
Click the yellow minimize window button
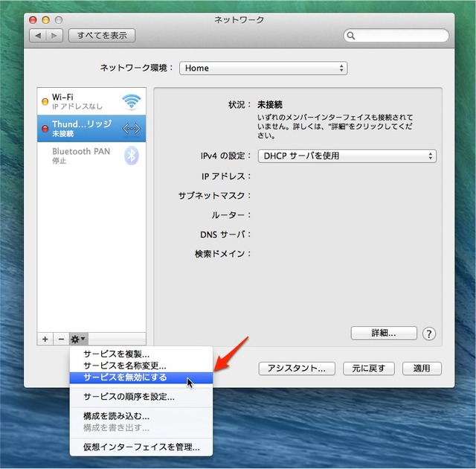(x=46, y=20)
